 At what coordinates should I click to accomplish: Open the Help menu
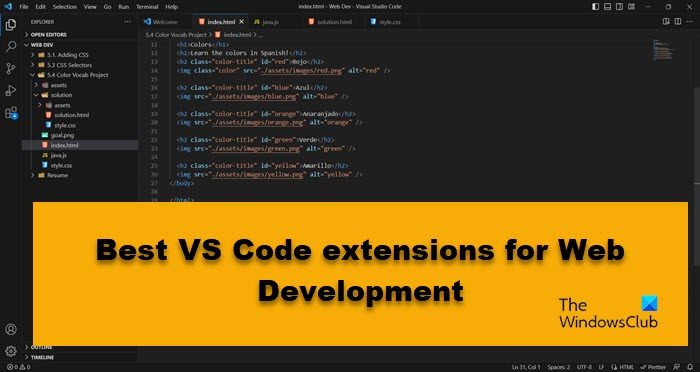[x=171, y=7]
